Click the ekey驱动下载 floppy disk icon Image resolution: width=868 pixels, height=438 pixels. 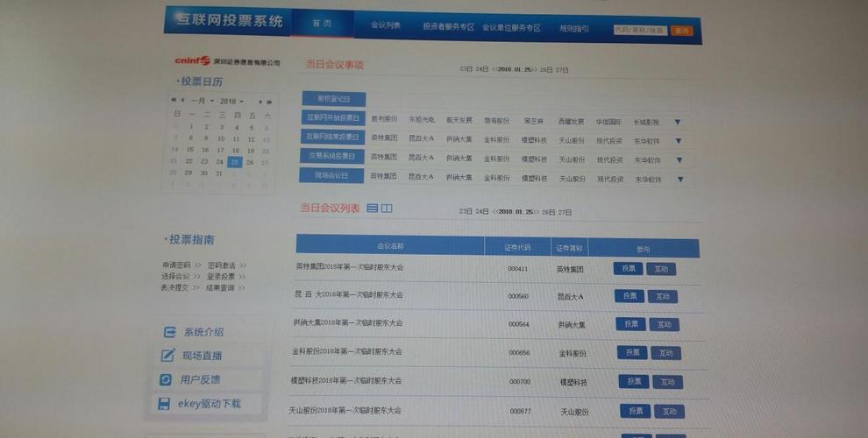pyautogui.click(x=164, y=404)
